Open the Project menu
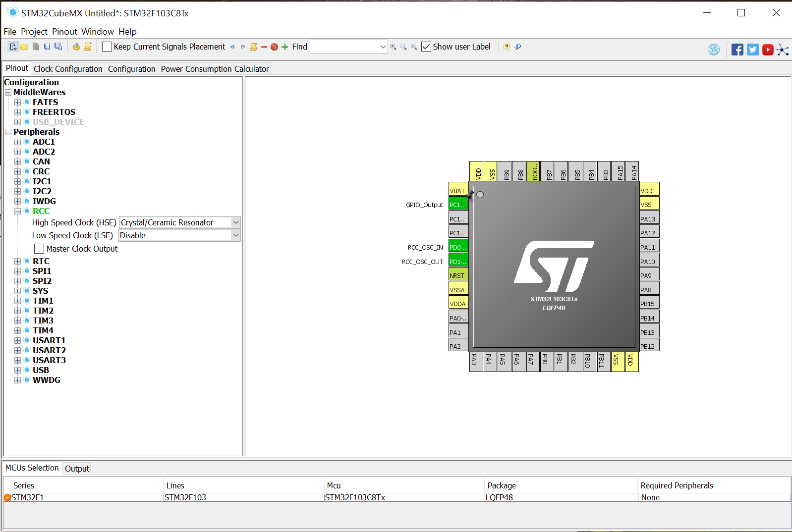Screen dimensions: 792x532 (34, 32)
